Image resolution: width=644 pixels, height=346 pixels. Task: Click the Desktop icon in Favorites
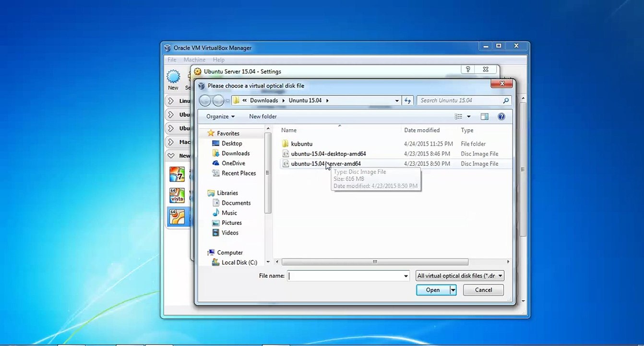tap(215, 143)
